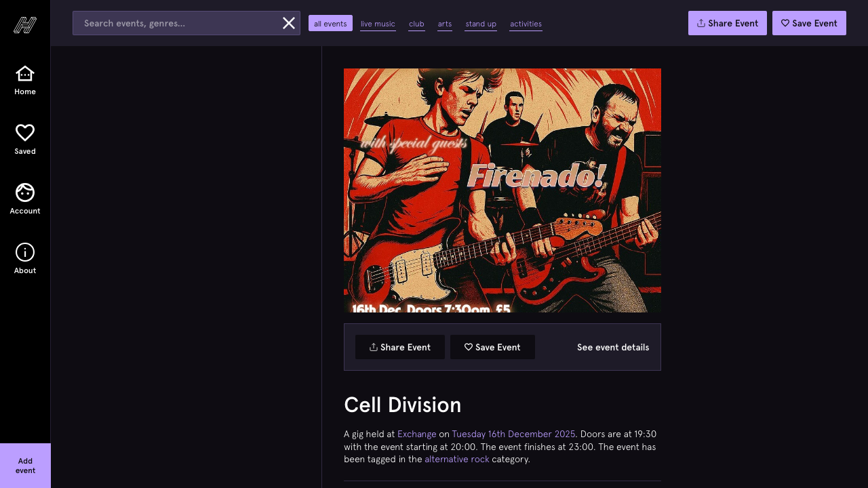This screenshot has height=488, width=868.
Task: Click the Tuesday 16th December 2025 date link
Action: 513,434
